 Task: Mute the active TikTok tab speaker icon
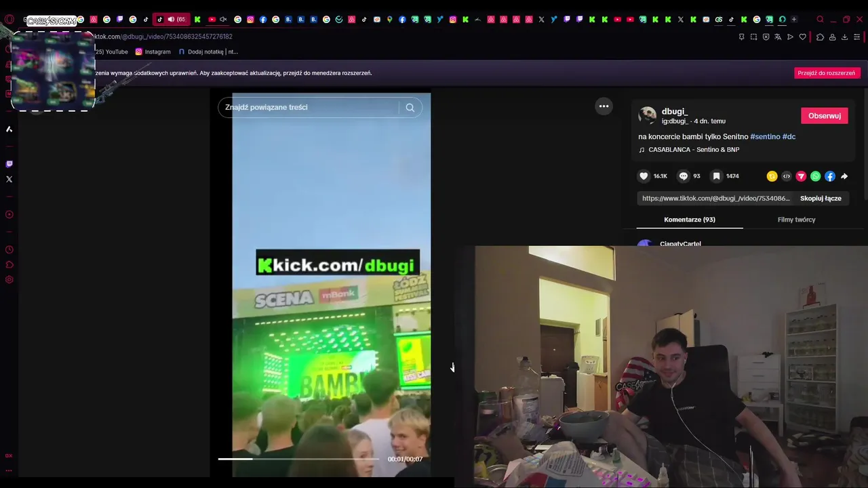click(x=171, y=19)
